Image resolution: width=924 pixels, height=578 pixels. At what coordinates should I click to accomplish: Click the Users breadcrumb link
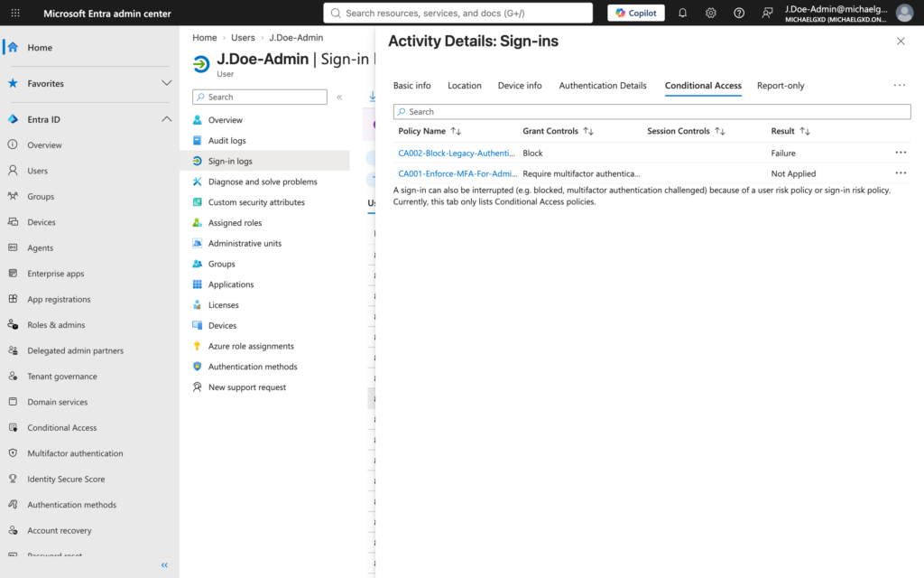point(243,38)
